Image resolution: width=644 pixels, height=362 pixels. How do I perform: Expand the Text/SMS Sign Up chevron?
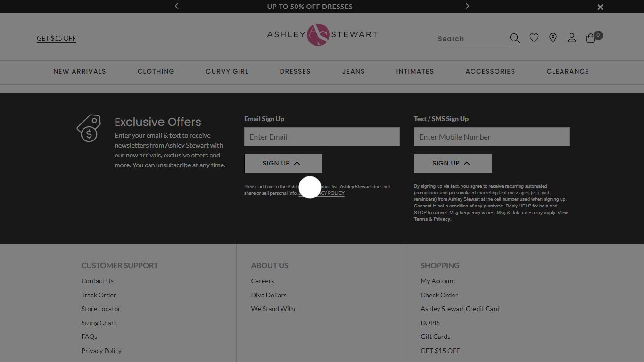pos(466,163)
